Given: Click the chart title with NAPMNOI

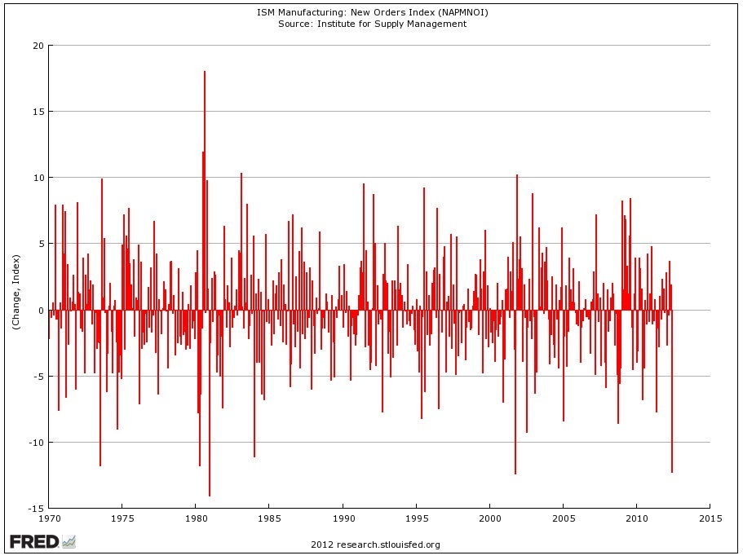Looking at the screenshot, I should tap(372, 13).
